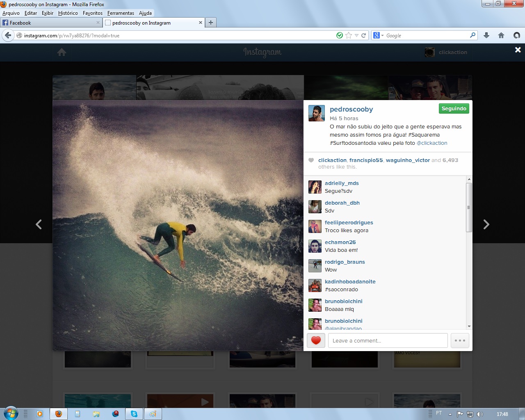
Task: Click the taskbar clock 17:48
Action: [x=502, y=414]
